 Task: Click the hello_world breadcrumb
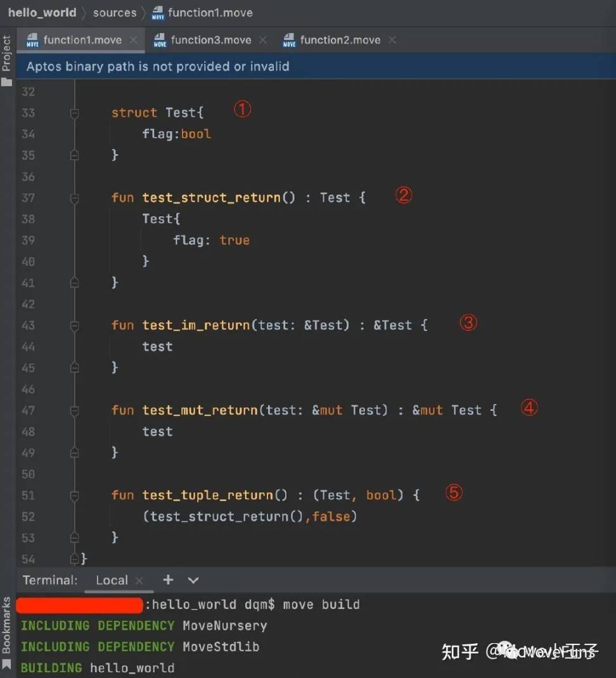tap(42, 13)
